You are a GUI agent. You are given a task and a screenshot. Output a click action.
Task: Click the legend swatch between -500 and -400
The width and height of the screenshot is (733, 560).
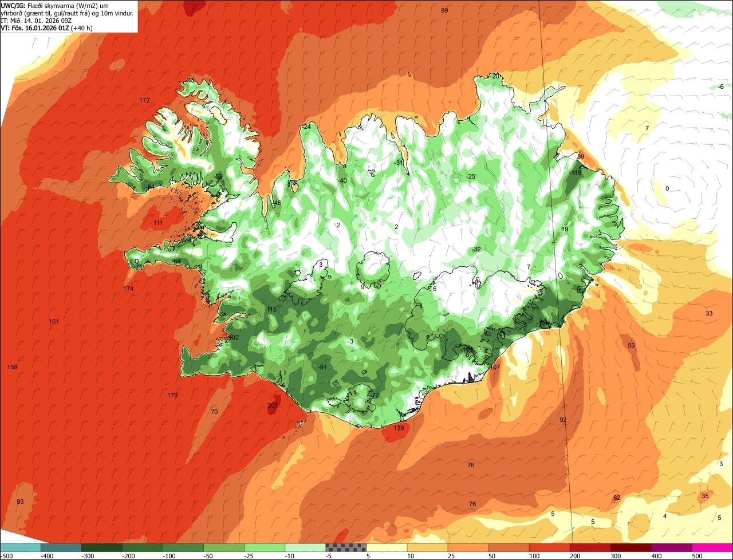[21, 547]
